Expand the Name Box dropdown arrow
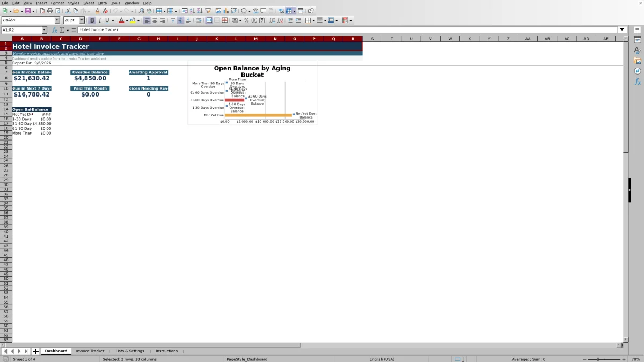This screenshot has height=362, width=644. pos(45,30)
